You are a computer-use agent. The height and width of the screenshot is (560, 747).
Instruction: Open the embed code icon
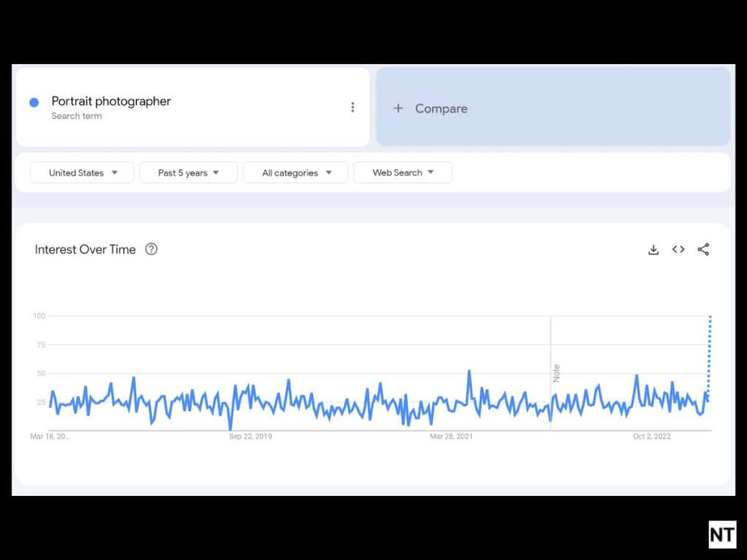678,249
